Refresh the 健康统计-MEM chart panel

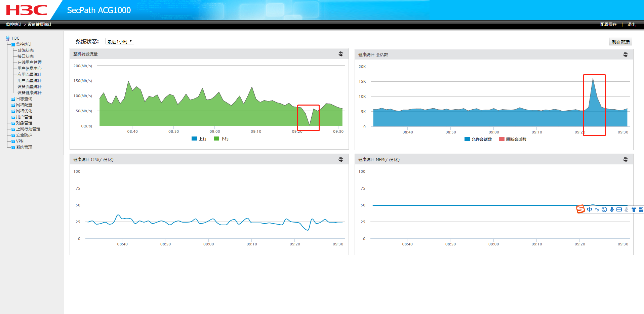click(x=625, y=159)
